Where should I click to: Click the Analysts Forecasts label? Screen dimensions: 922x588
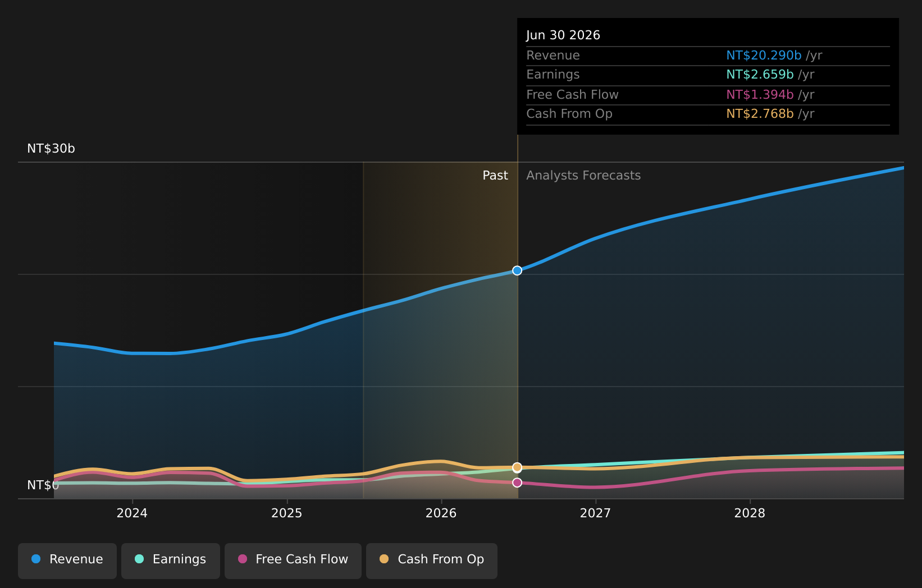pos(583,176)
